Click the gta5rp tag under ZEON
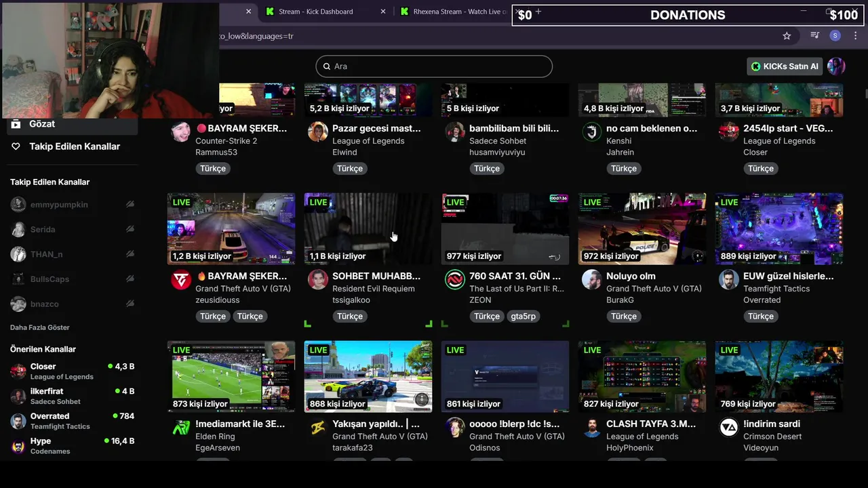The height and width of the screenshot is (488, 868). [x=523, y=316]
